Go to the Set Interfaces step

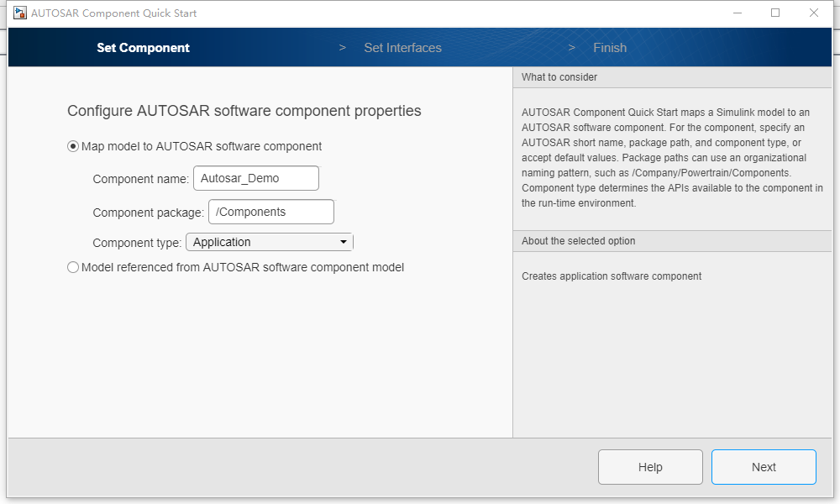[403, 48]
